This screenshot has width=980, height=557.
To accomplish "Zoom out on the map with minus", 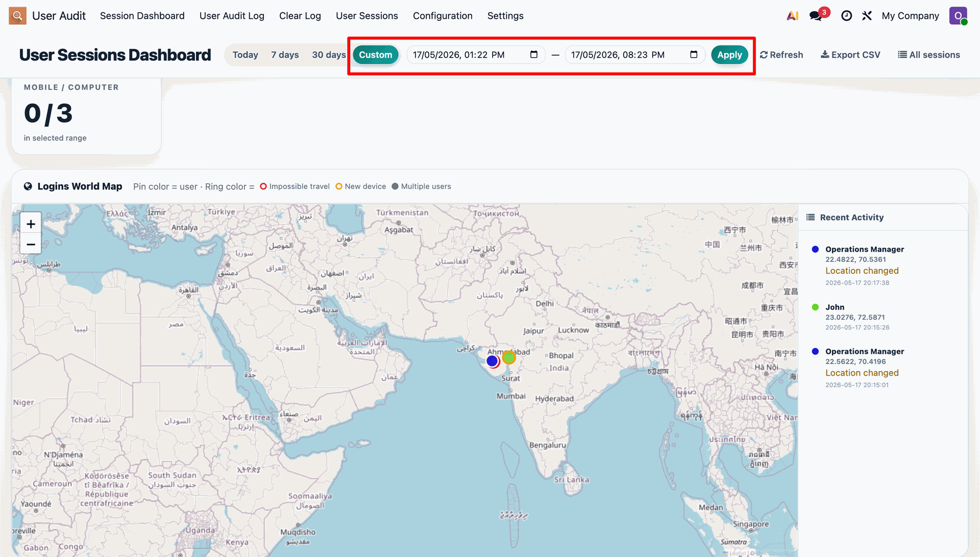I will click(31, 244).
